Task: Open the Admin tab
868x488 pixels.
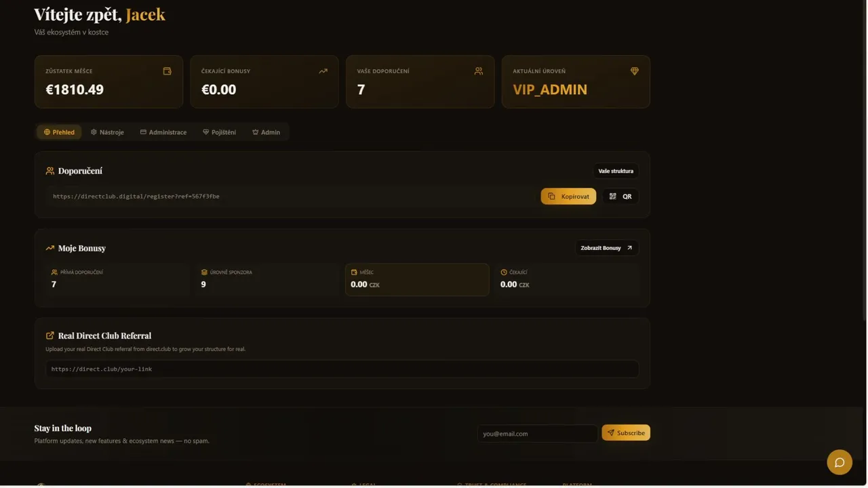Action: (266, 132)
